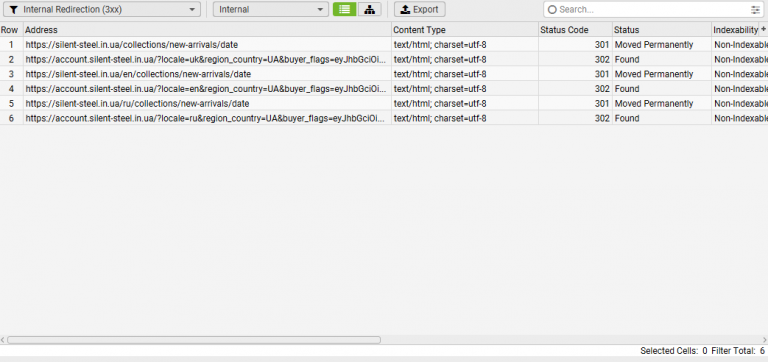Select status code 301 in row 1
The height and width of the screenshot is (362, 768).
576,45
